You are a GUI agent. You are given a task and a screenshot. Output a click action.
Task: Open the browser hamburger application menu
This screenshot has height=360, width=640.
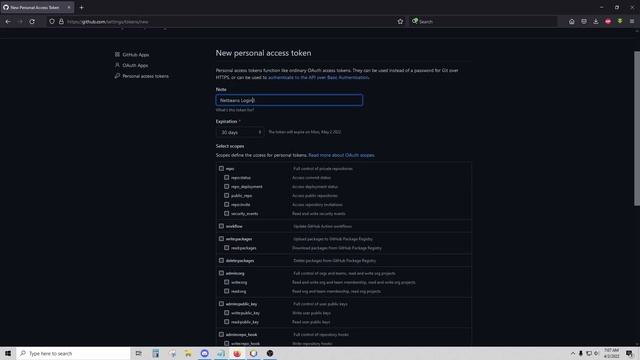[x=632, y=22]
